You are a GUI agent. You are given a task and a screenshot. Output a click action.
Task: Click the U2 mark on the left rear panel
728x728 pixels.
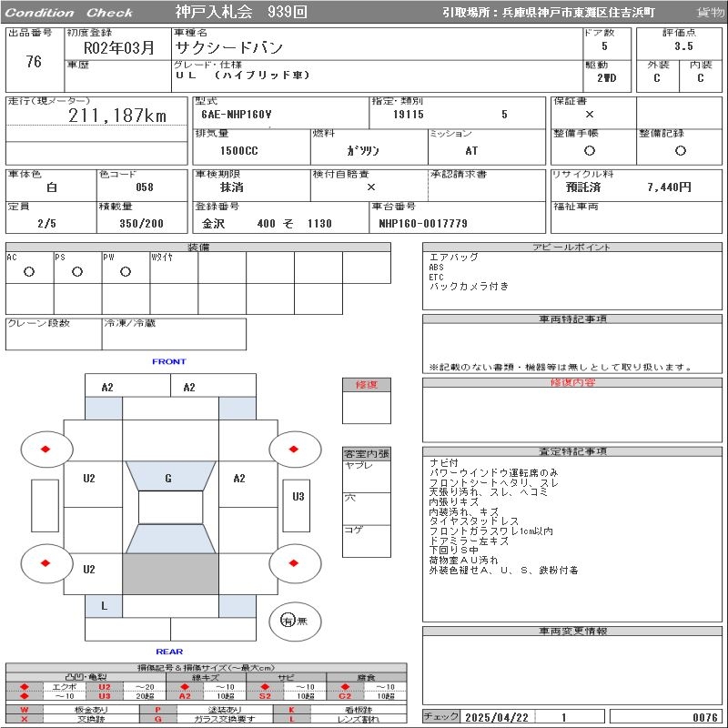click(x=89, y=570)
